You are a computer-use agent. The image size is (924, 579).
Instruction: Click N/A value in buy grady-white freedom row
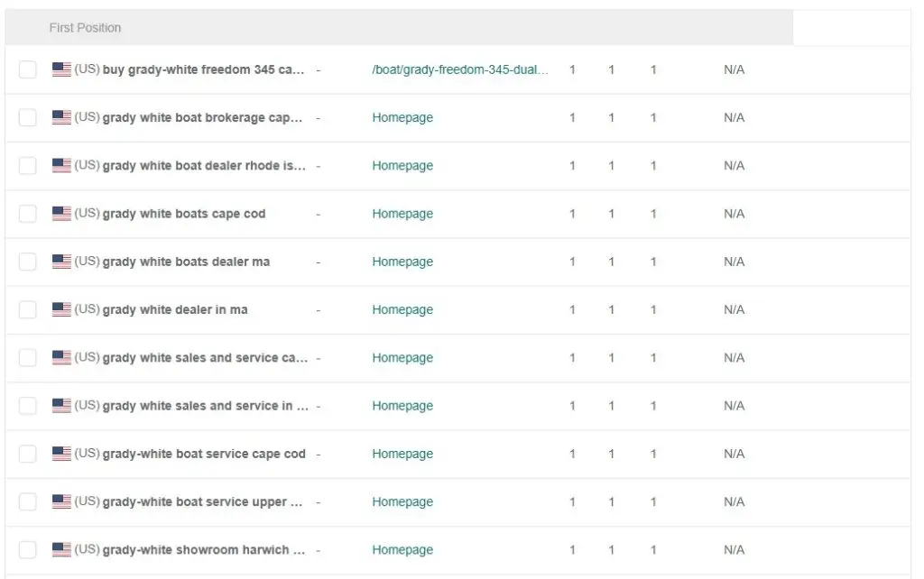pos(734,69)
